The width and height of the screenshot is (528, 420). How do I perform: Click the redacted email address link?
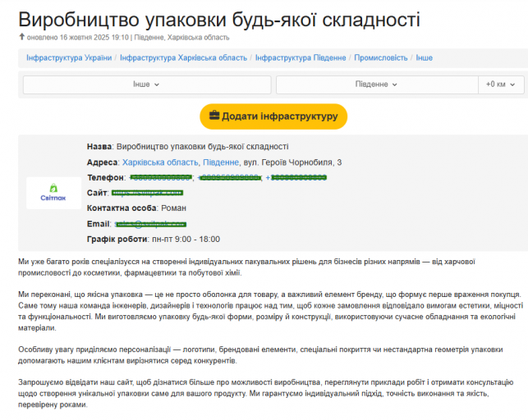point(150,224)
